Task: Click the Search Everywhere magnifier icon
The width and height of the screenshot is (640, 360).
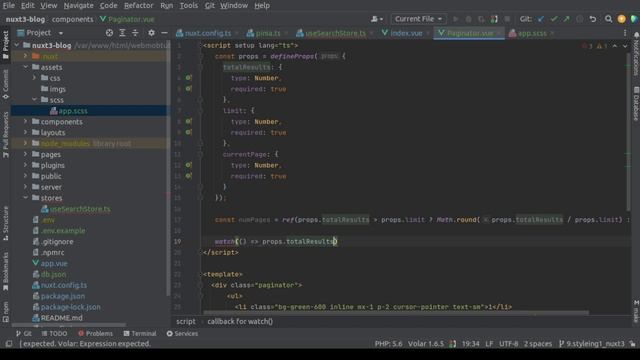Action: pyautogui.click(x=609, y=19)
